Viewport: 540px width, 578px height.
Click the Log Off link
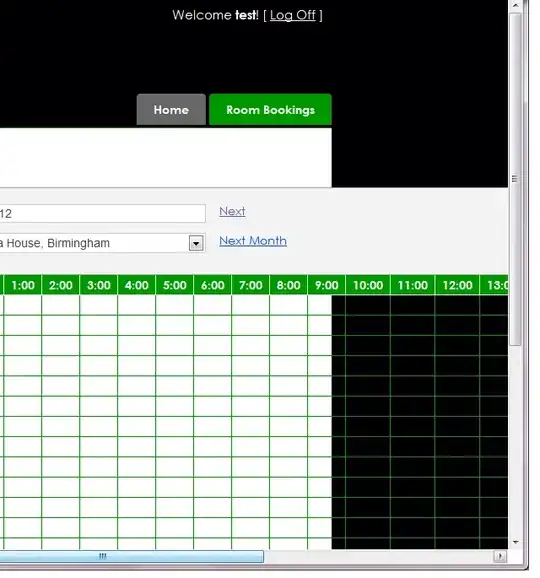tap(293, 15)
